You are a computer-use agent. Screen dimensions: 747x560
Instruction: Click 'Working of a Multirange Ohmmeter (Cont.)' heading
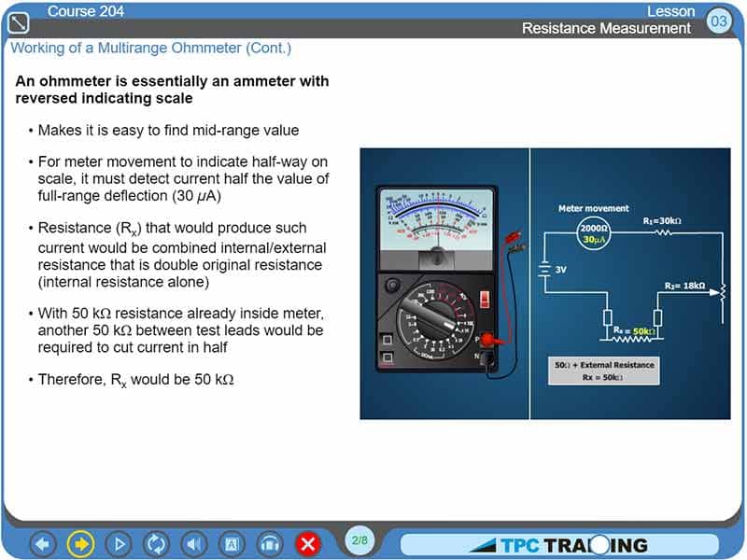click(150, 48)
